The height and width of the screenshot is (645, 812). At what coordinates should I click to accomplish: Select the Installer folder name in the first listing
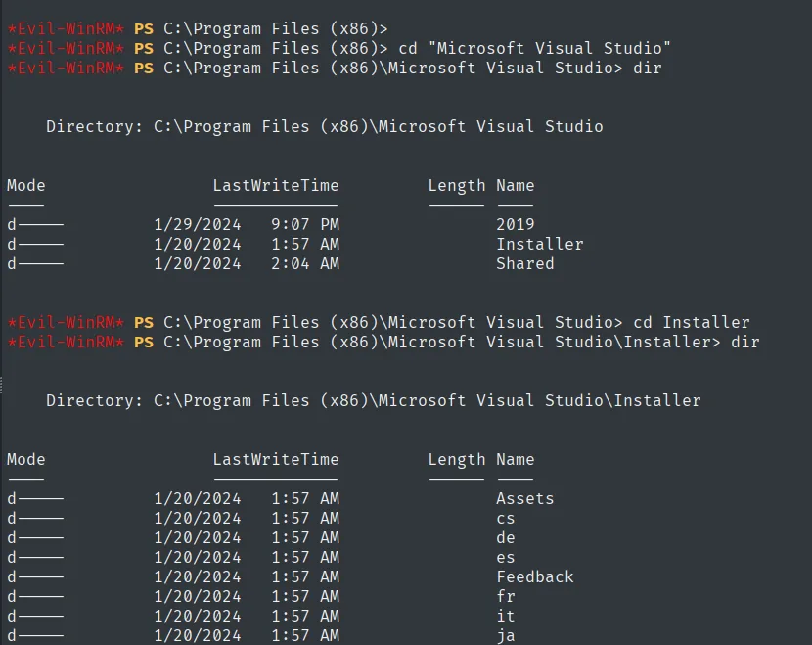pos(540,244)
